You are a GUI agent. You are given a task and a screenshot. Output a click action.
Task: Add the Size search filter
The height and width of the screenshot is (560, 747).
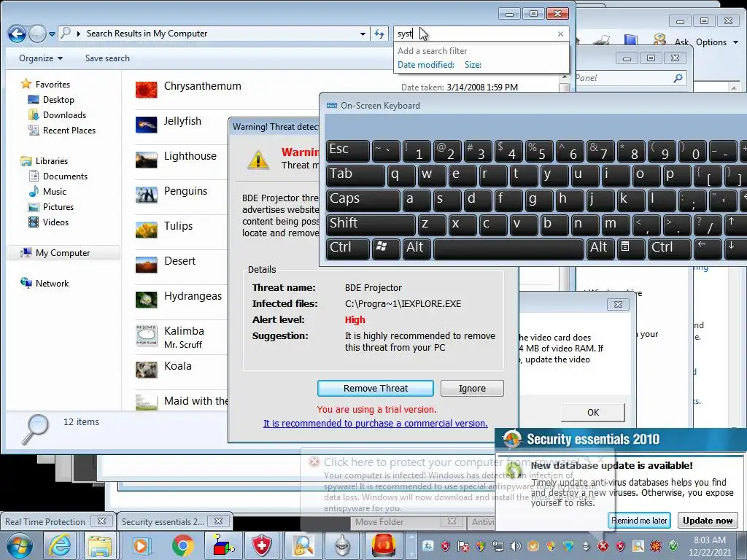coord(473,65)
